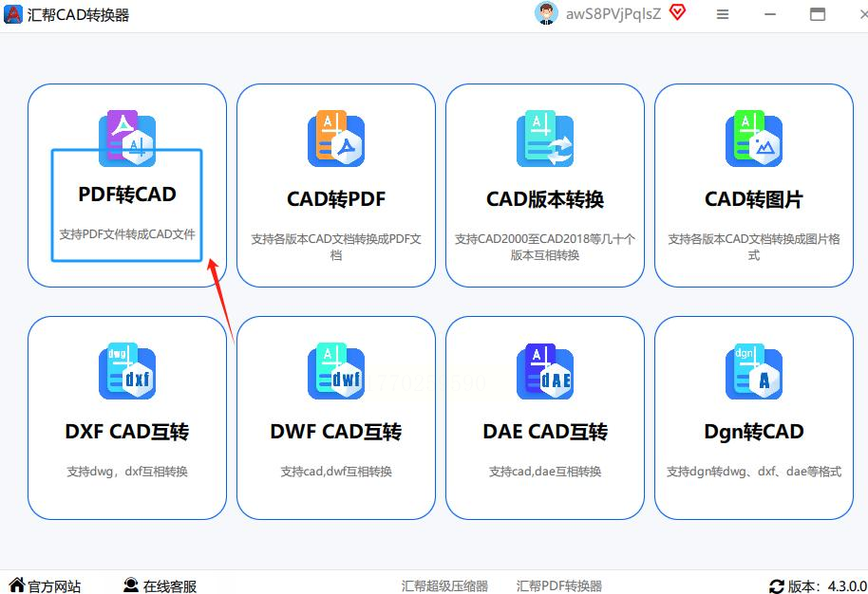Click the 汇帮CAD转换器 app logo
This screenshot has height=594, width=868.
coord(12,14)
